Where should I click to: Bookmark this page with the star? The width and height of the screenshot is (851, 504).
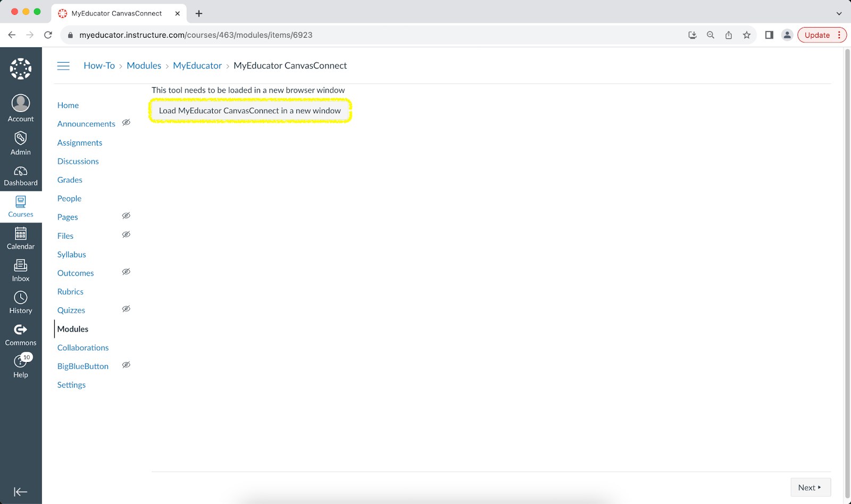[747, 35]
